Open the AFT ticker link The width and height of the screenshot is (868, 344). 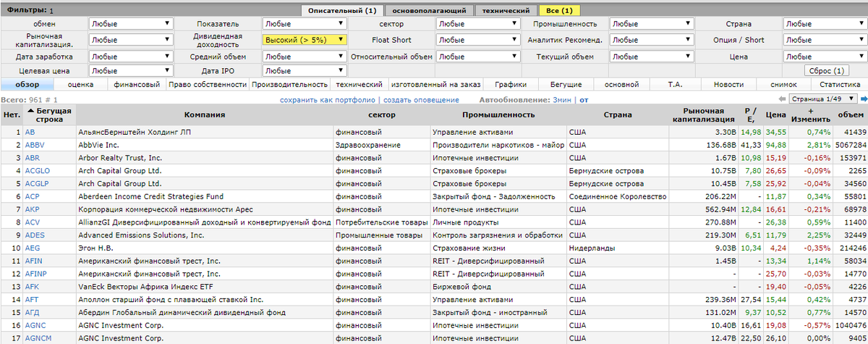(32, 300)
